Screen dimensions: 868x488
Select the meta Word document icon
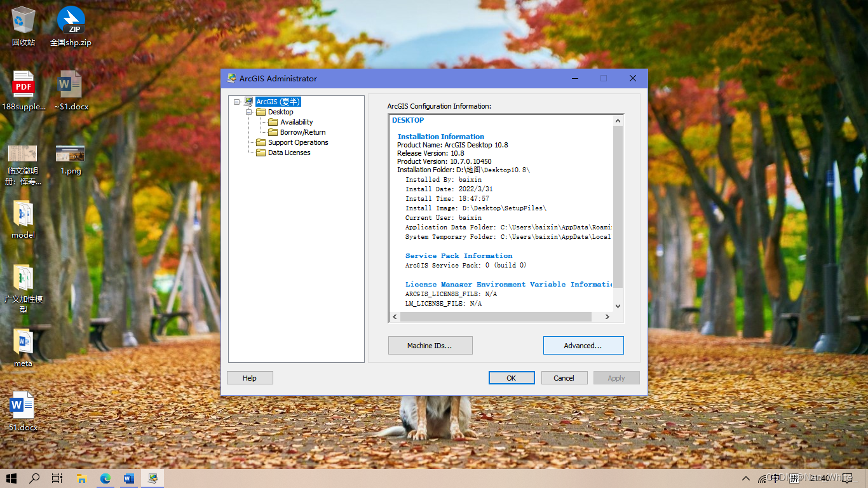pyautogui.click(x=24, y=348)
